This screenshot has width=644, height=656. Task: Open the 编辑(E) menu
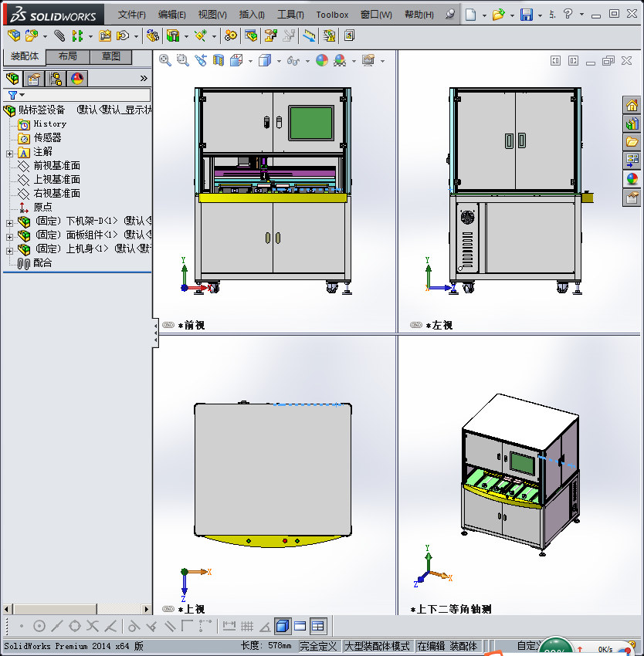point(172,15)
